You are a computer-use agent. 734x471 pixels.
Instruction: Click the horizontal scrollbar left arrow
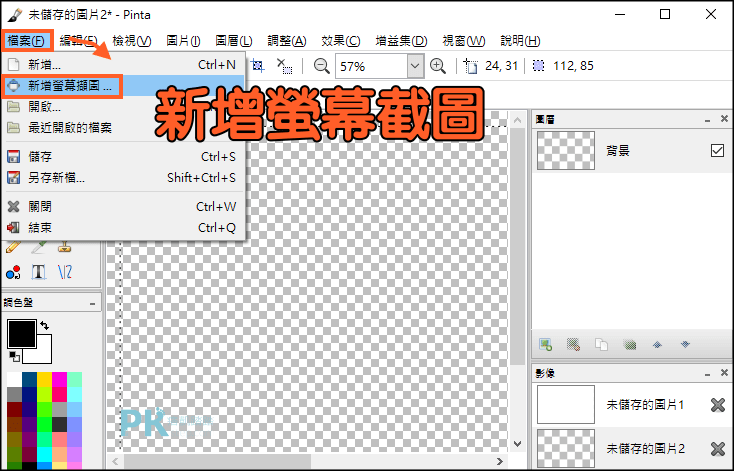[x=115, y=462]
